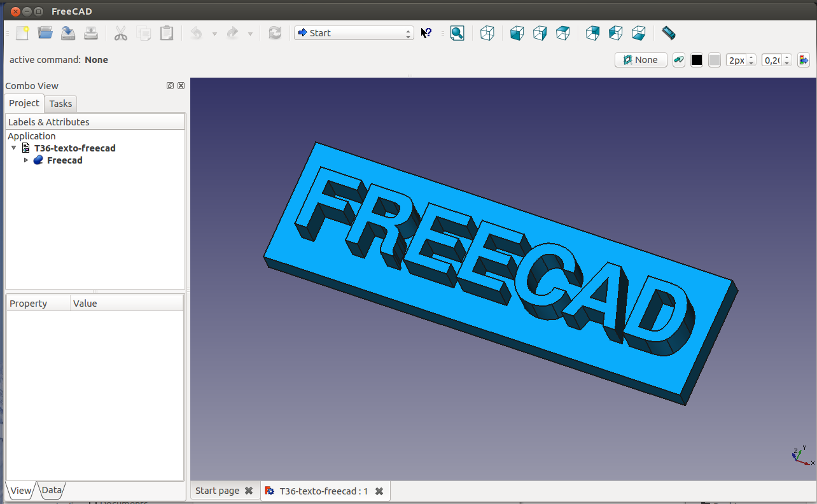The width and height of the screenshot is (817, 504).
Task: Set the view to front
Action: point(517,33)
